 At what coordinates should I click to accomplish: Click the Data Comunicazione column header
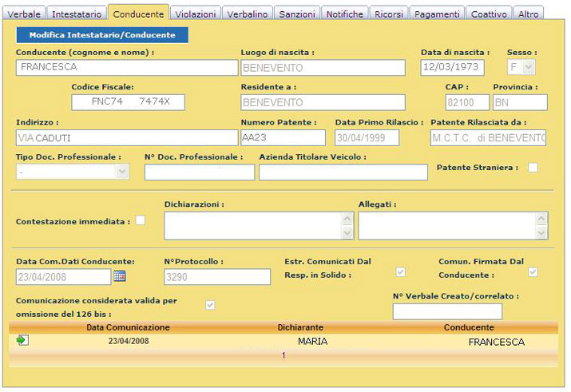coord(129,327)
